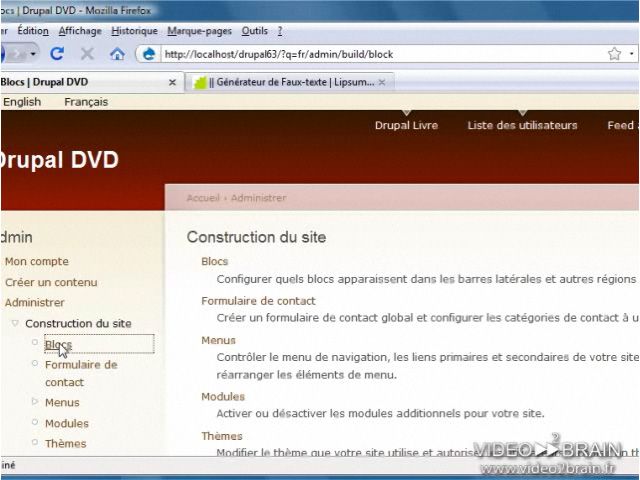The width and height of the screenshot is (640, 480).
Task: Go to the browser home icon
Action: coord(117,54)
